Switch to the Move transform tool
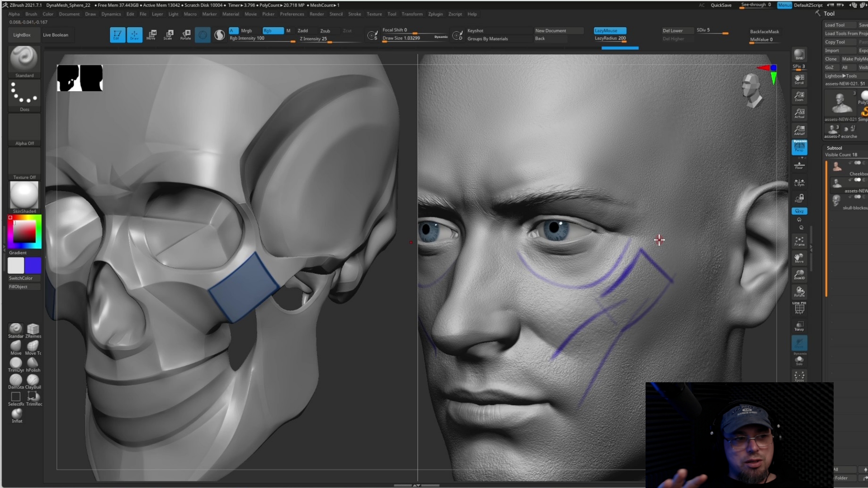Image resolution: width=868 pixels, height=488 pixels. click(151, 35)
